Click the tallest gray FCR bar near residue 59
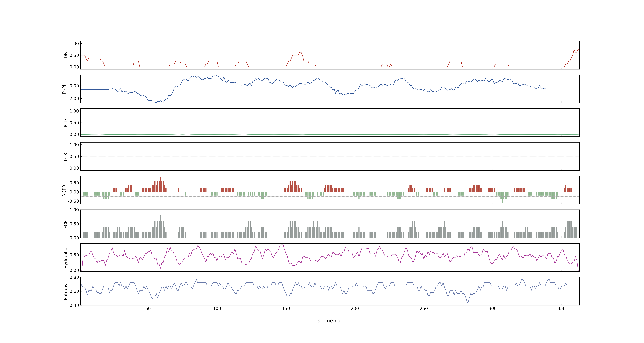The width and height of the screenshot is (644, 343). [161, 227]
